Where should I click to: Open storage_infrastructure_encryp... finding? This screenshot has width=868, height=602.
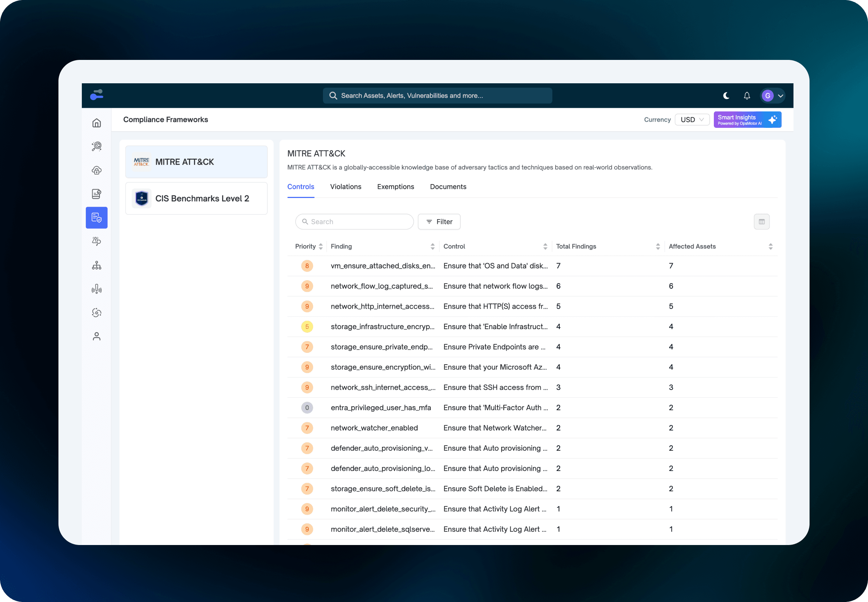click(x=382, y=327)
